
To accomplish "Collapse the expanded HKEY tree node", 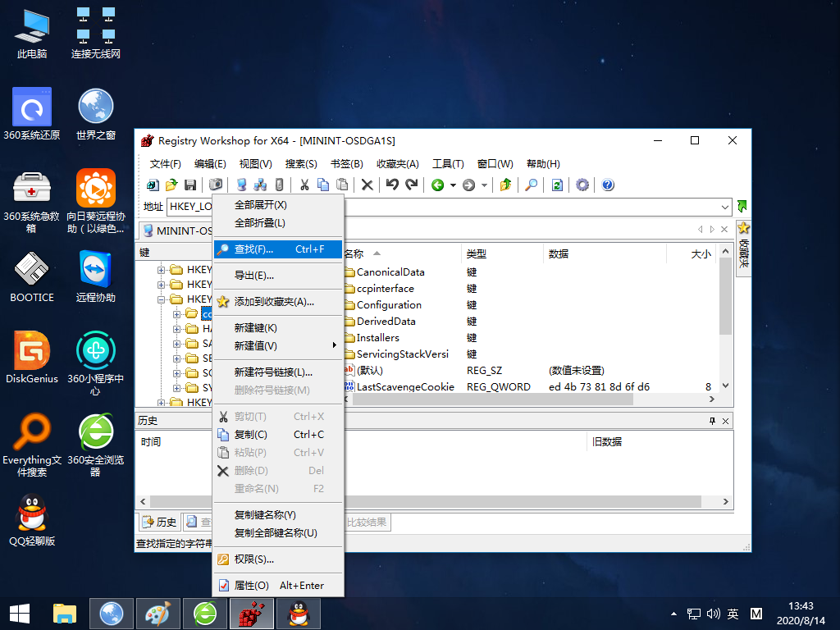I will (161, 299).
